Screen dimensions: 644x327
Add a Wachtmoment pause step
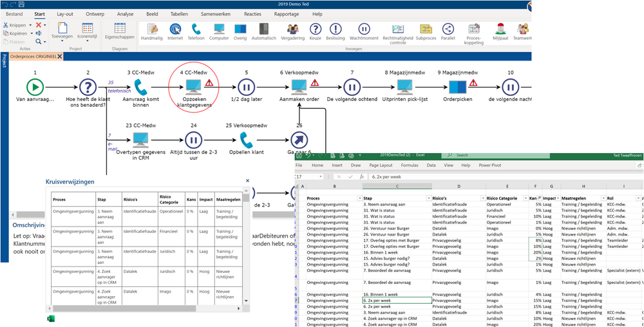click(364, 32)
